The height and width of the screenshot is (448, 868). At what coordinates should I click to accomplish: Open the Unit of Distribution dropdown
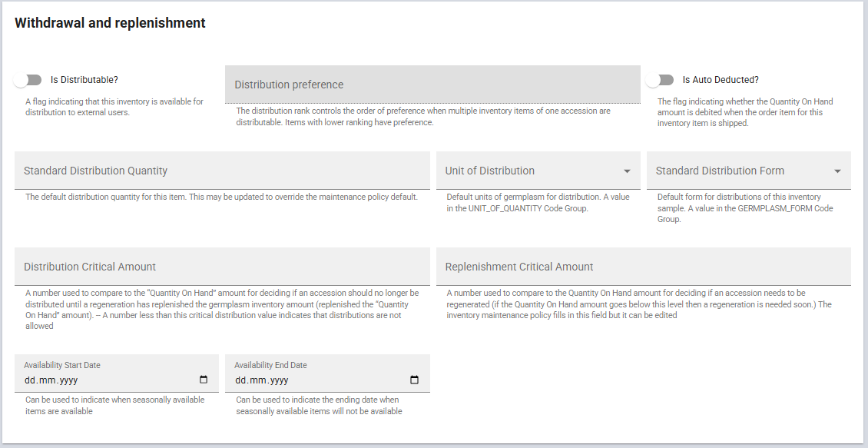tap(530, 171)
